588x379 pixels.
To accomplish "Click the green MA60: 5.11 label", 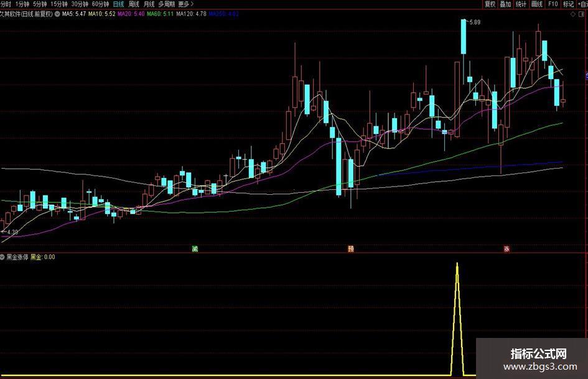I will (160, 14).
